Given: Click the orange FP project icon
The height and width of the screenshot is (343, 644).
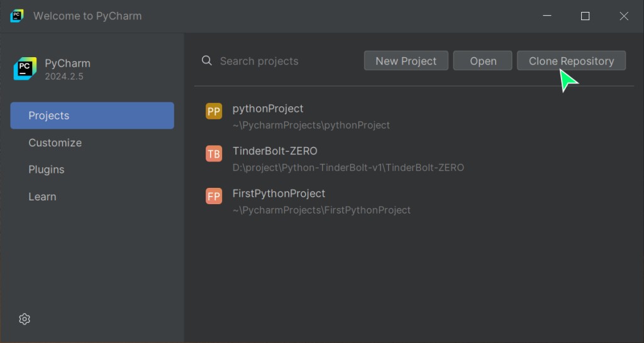Looking at the screenshot, I should 214,197.
